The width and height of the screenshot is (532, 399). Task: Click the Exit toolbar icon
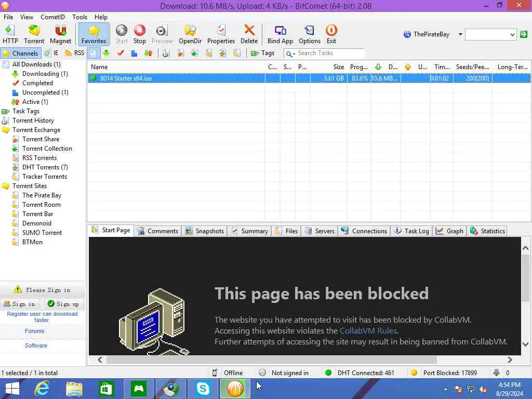tap(331, 34)
